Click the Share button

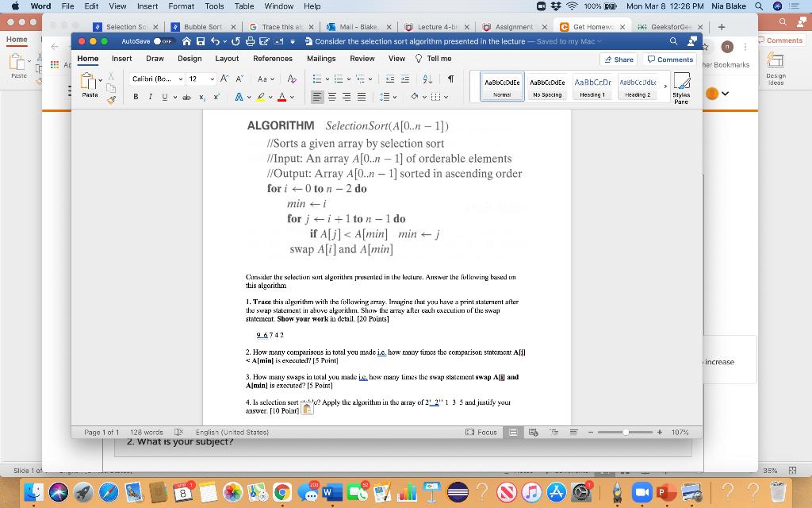coord(618,59)
